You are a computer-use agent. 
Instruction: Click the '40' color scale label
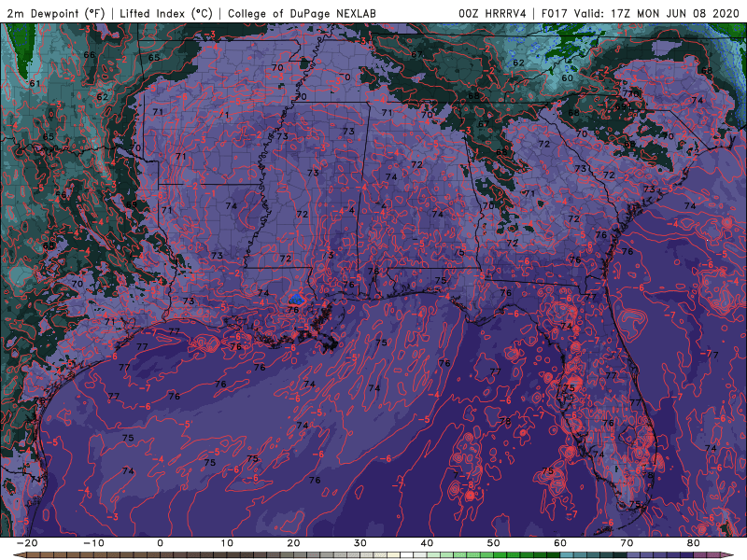pyautogui.click(x=427, y=543)
